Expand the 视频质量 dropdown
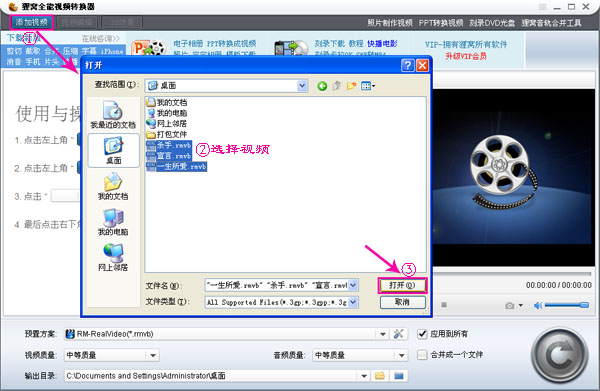The width and height of the screenshot is (600, 391). coord(153,355)
